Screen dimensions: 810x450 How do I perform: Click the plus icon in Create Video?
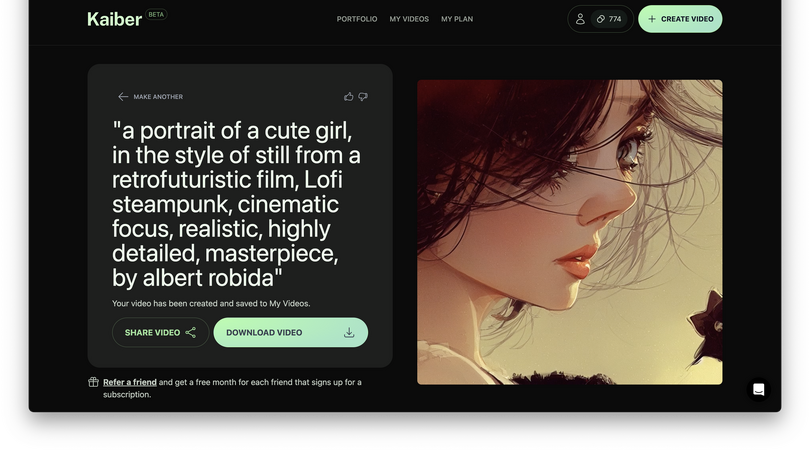pyautogui.click(x=652, y=19)
